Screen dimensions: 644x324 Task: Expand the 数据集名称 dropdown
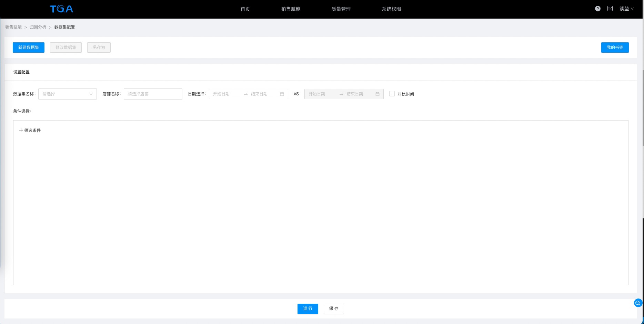[x=68, y=94]
